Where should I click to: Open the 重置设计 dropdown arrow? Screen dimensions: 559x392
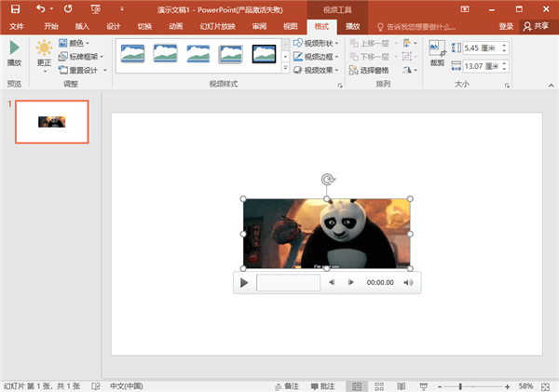(105, 70)
